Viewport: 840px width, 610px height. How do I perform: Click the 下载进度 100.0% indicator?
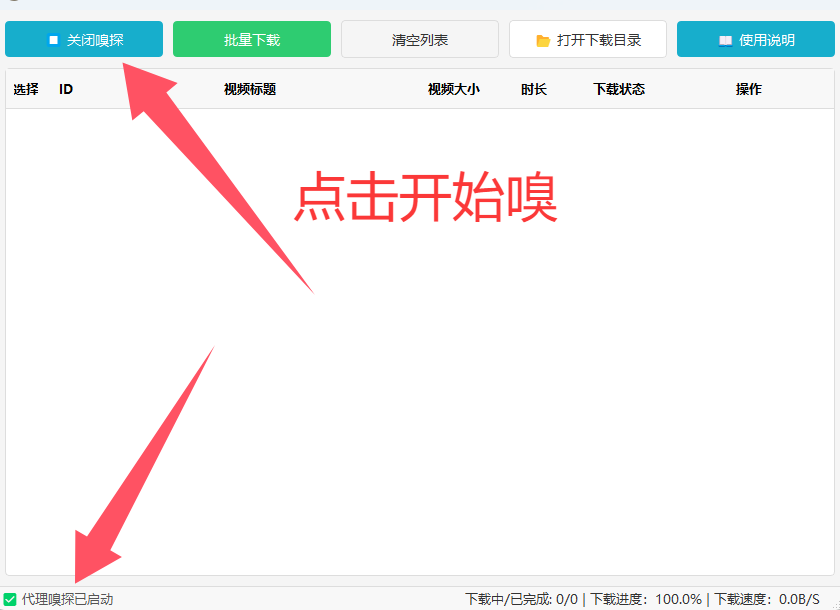(x=646, y=599)
